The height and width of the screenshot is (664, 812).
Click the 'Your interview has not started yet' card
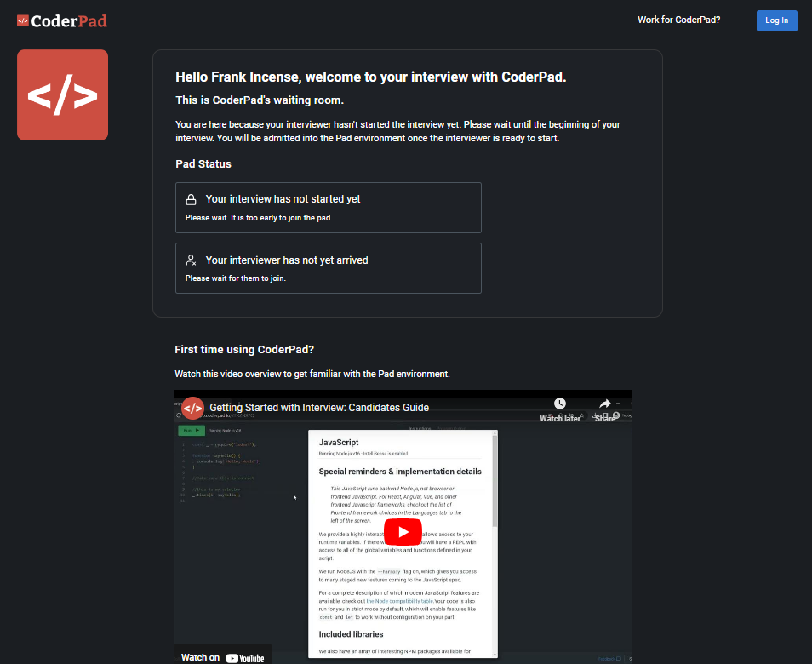(x=328, y=207)
